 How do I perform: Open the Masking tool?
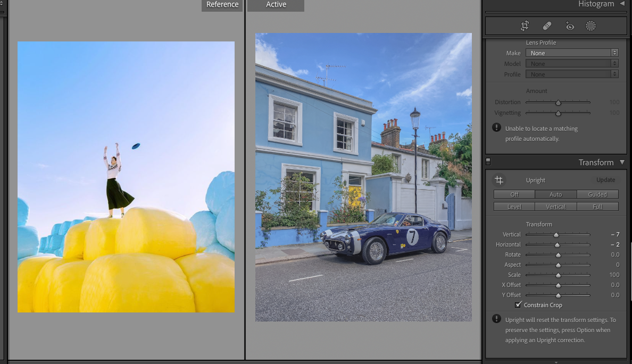click(x=591, y=26)
